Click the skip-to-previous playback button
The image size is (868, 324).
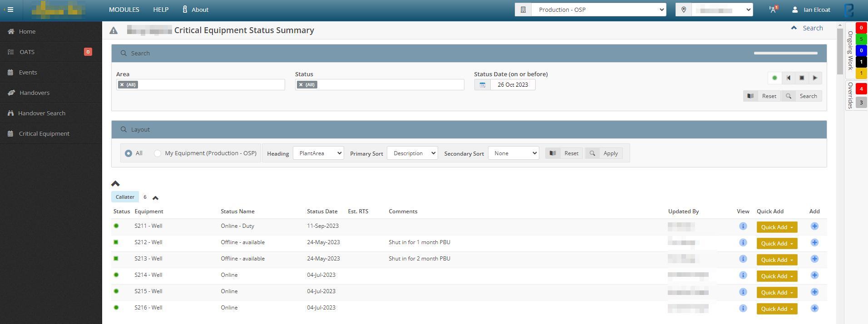pos(789,78)
